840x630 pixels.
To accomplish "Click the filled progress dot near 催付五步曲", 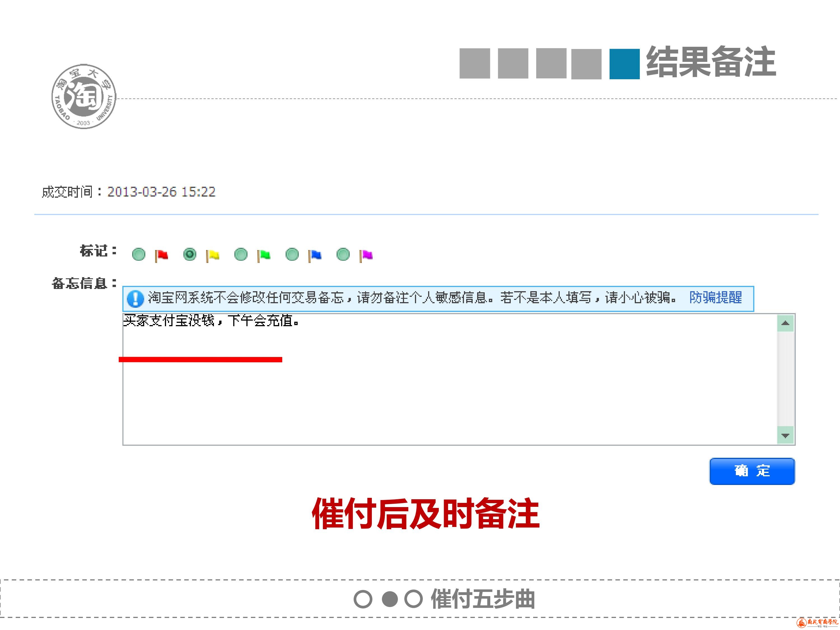I will pos(390,599).
